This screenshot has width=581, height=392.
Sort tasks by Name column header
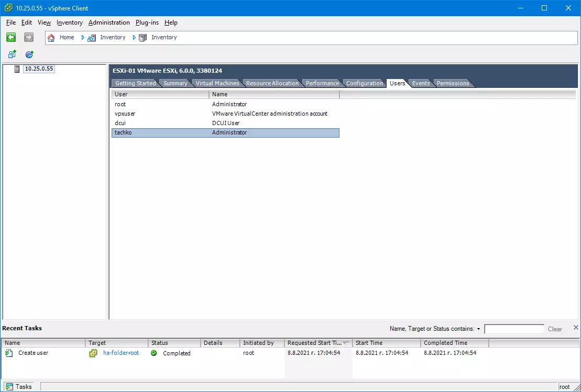click(43, 343)
